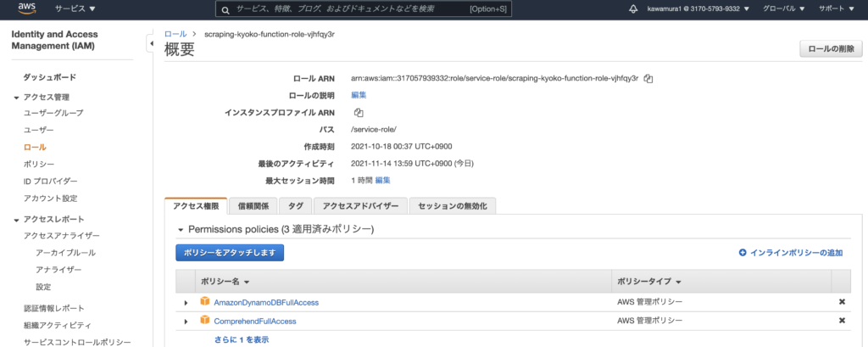This screenshot has height=347, width=868.
Task: Open the notifications bell icon
Action: (634, 8)
